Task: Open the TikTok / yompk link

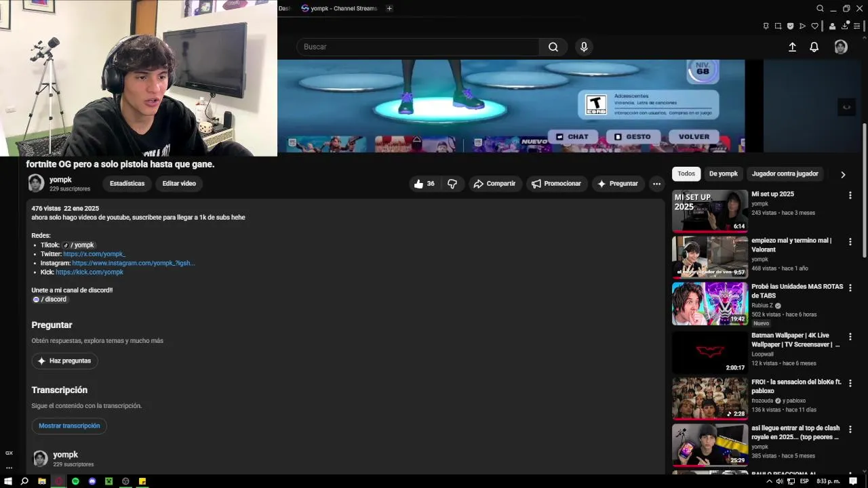Action: pos(79,245)
